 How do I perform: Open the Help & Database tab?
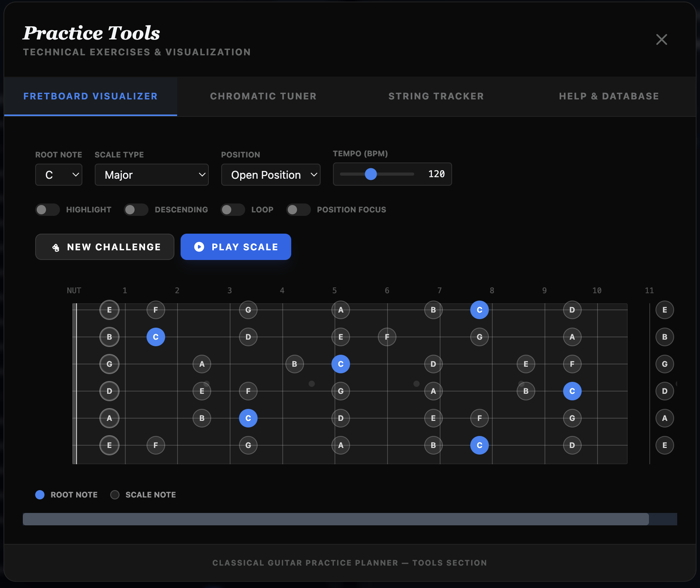coord(609,96)
